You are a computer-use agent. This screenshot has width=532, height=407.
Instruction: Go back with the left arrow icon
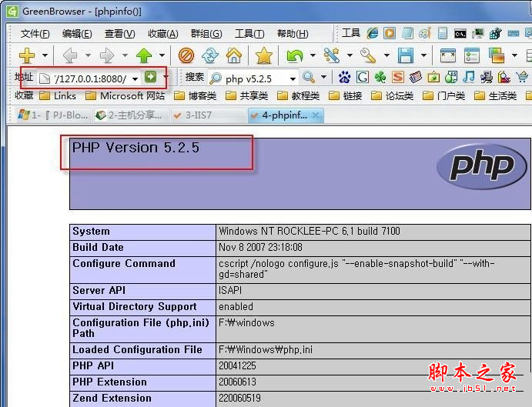pos(70,55)
